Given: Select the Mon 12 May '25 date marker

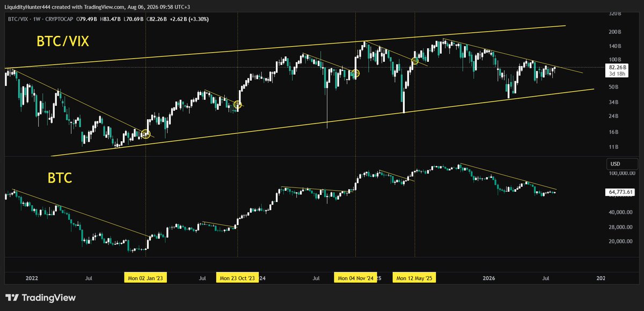Looking at the screenshot, I should coord(415,278).
